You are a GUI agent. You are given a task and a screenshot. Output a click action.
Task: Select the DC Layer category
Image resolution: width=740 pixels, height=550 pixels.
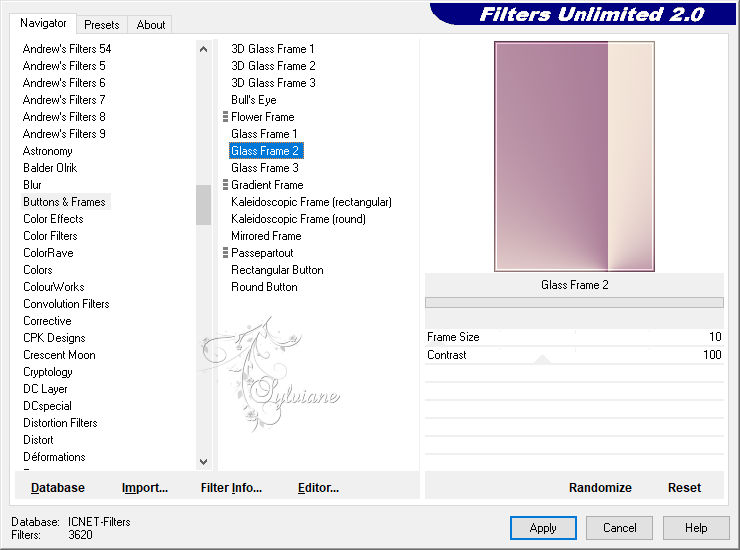pyautogui.click(x=45, y=389)
